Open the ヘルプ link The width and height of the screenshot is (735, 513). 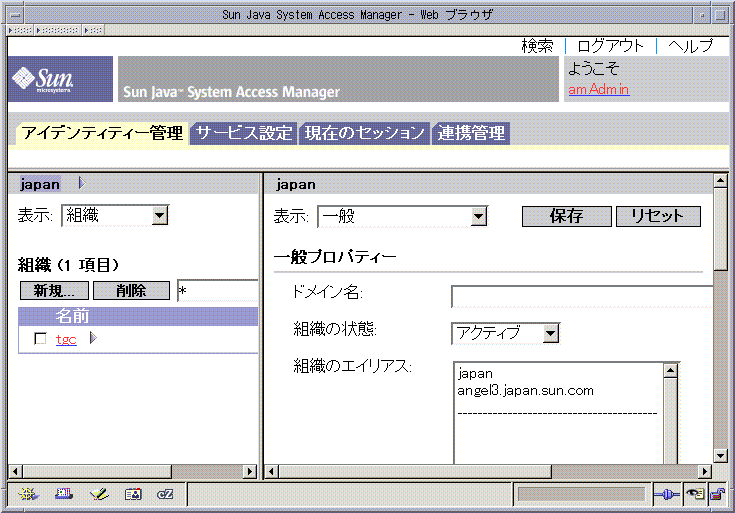690,46
